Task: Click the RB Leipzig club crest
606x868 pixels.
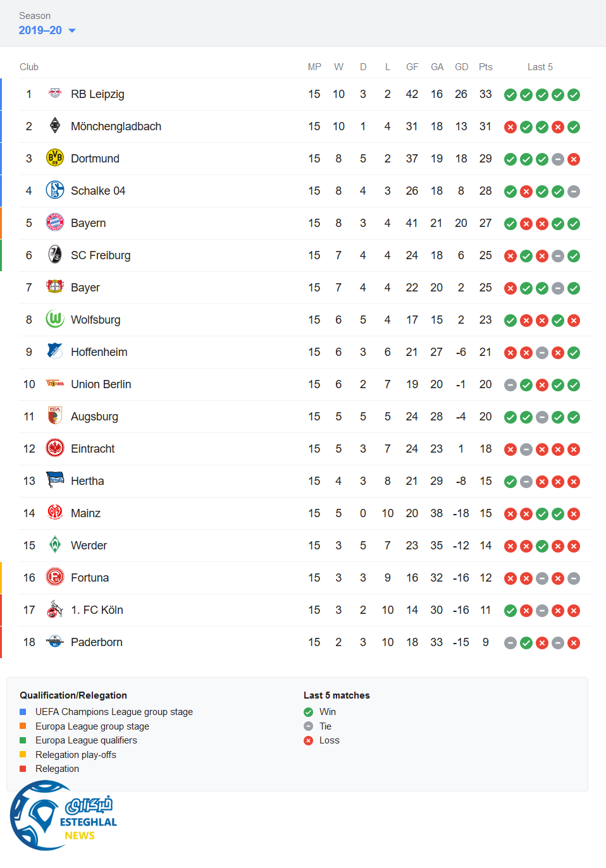Action: [x=55, y=94]
